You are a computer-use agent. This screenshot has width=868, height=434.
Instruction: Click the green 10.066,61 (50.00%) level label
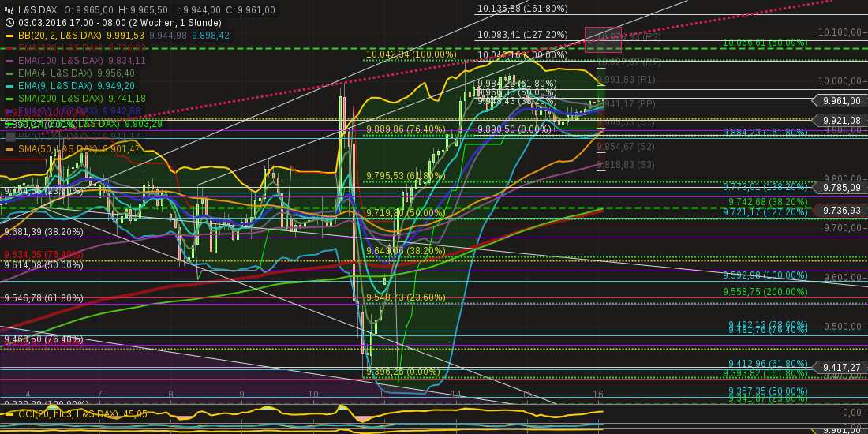765,42
